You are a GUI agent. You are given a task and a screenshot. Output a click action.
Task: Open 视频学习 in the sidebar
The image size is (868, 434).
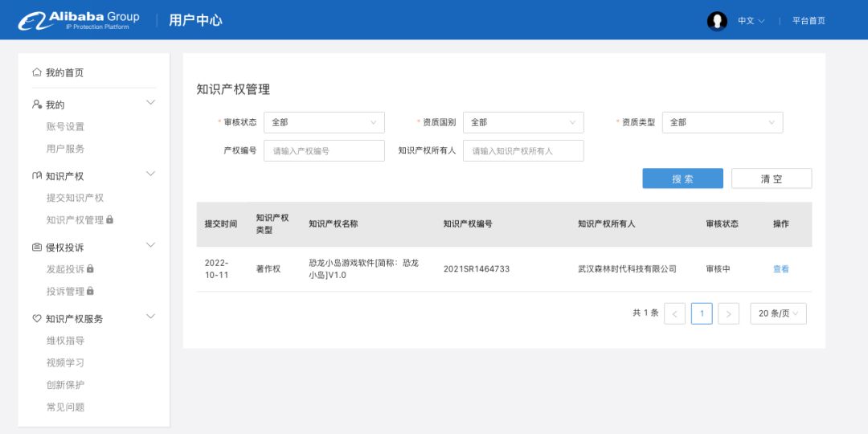coord(65,362)
